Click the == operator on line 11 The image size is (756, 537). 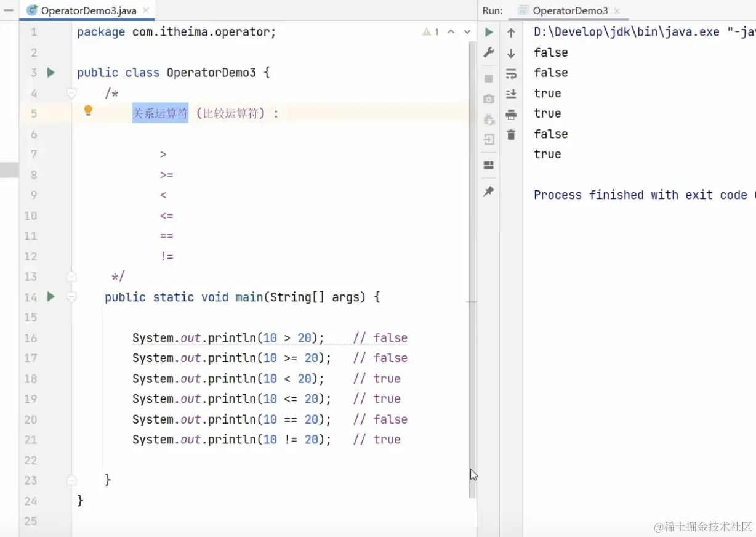click(167, 236)
